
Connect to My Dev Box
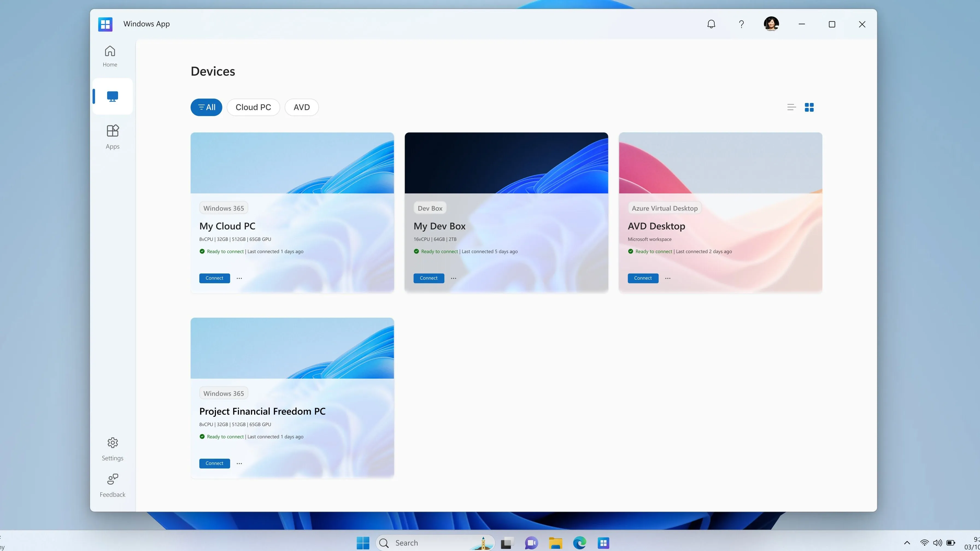429,278
